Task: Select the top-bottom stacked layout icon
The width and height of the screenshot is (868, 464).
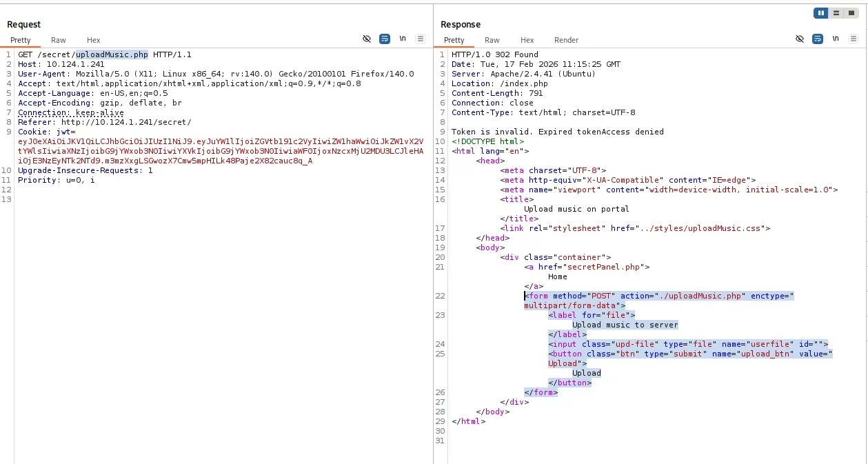Action: [x=836, y=13]
